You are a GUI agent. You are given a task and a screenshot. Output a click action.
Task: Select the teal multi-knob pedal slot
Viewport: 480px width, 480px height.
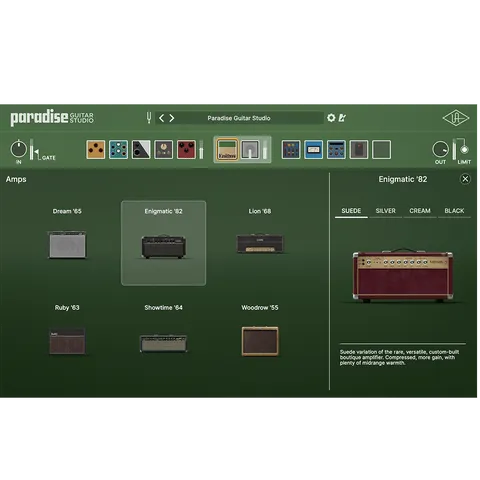118,149
